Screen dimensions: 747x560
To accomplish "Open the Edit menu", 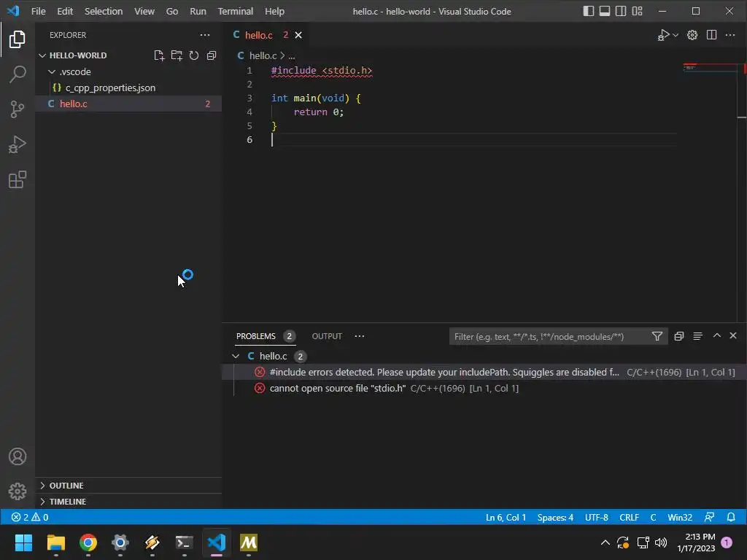I will point(65,11).
